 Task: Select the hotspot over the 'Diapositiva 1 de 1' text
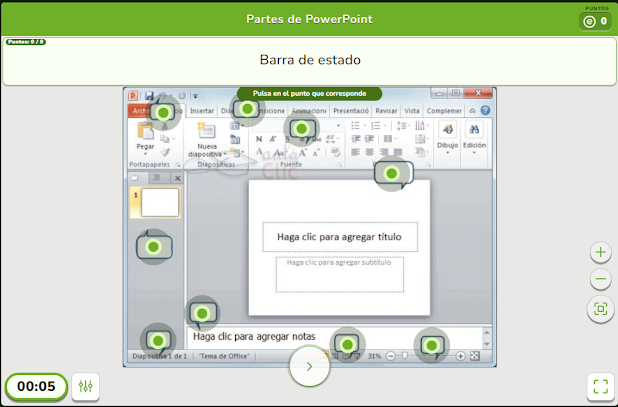tap(158, 341)
